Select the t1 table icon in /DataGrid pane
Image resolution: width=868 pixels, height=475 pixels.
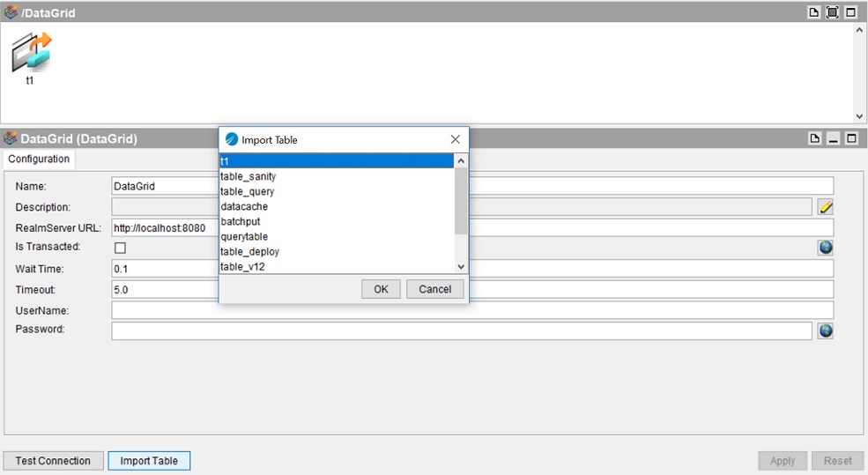pyautogui.click(x=31, y=53)
